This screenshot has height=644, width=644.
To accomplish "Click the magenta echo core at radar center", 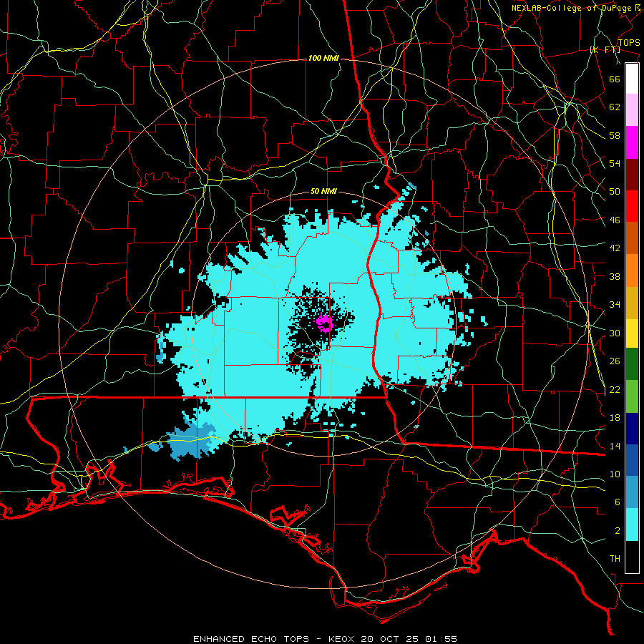I will click(x=325, y=323).
